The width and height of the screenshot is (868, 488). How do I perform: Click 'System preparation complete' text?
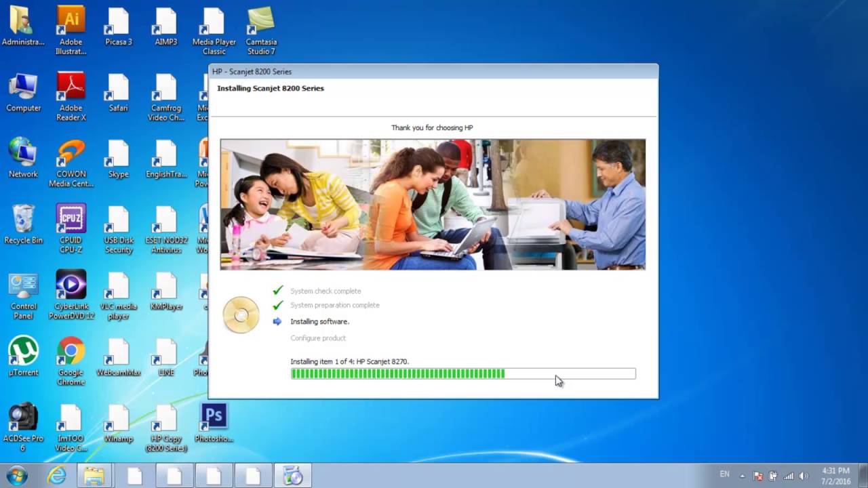335,305
